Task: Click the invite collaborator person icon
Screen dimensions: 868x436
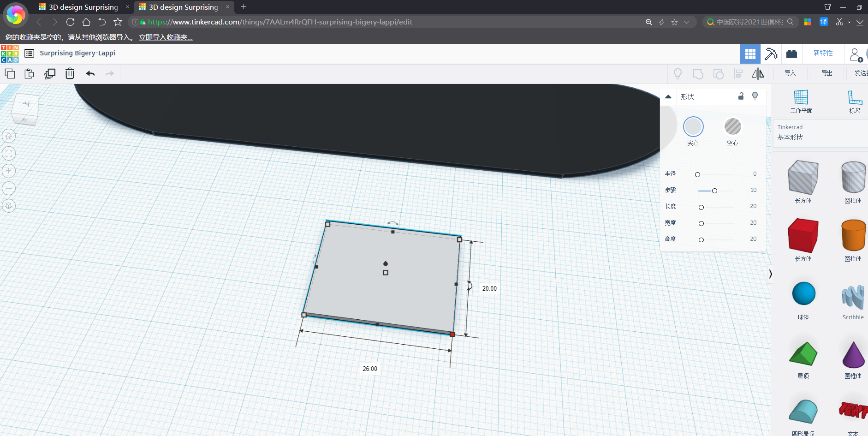Action: point(856,54)
